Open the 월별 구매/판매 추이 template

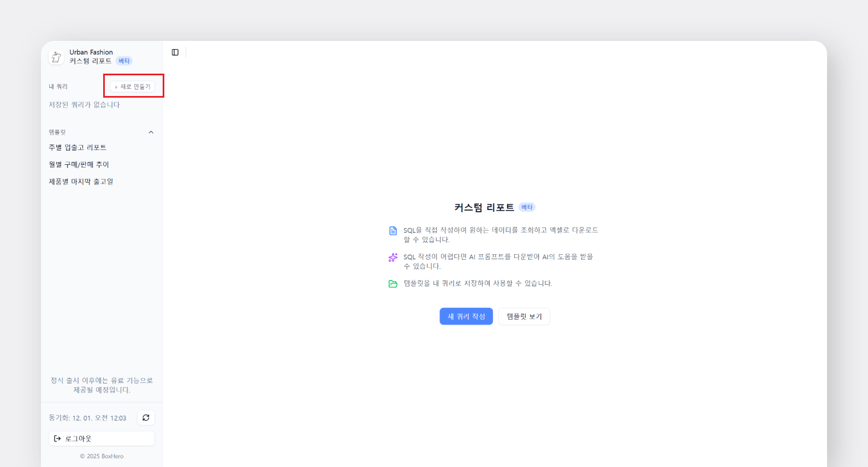point(79,165)
